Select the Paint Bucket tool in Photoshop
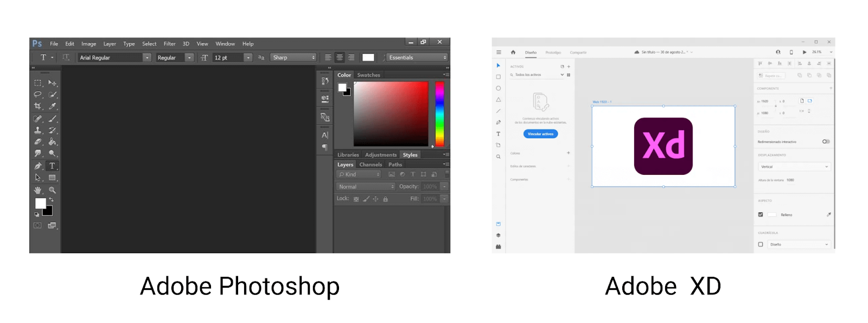Image resolution: width=868 pixels, height=323 pixels. click(53, 142)
